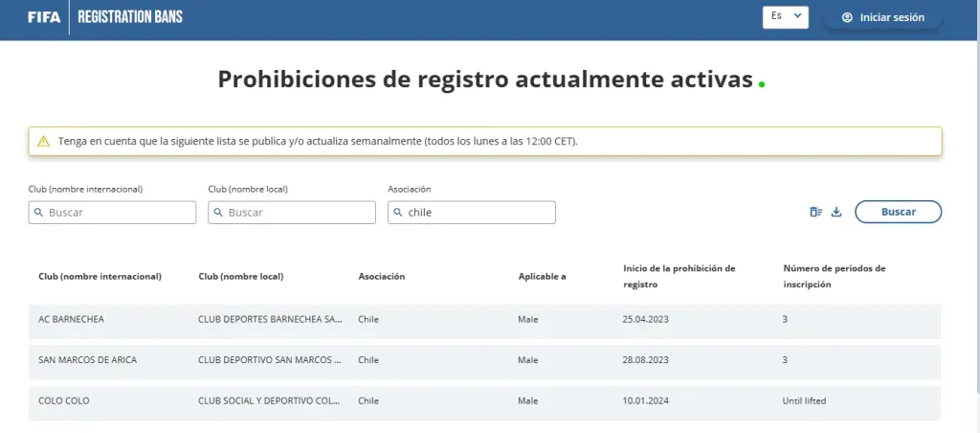Click the date 10.01.2024
The height and width of the screenshot is (433, 980).
point(646,400)
